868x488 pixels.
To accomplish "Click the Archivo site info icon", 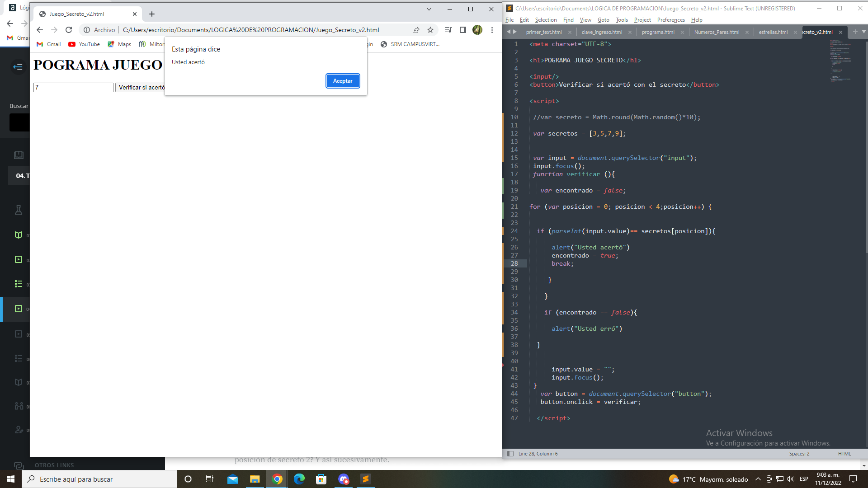I will (87, 30).
